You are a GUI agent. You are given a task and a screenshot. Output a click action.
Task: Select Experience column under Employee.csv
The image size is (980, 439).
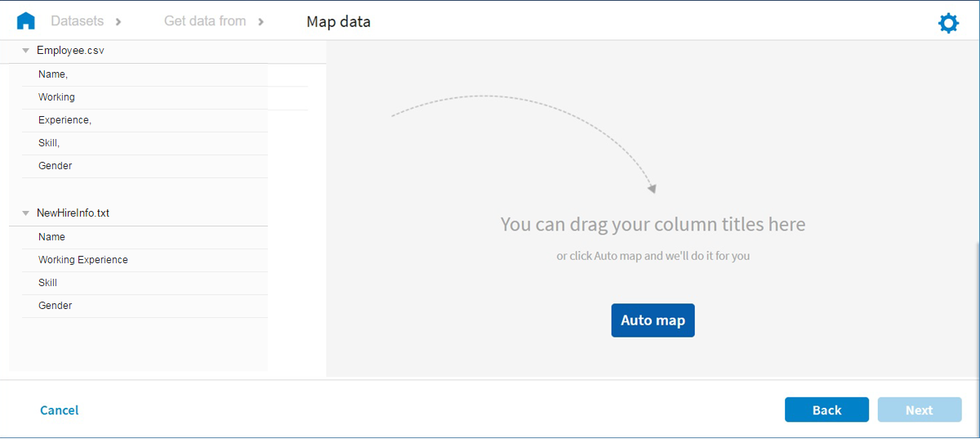(65, 120)
